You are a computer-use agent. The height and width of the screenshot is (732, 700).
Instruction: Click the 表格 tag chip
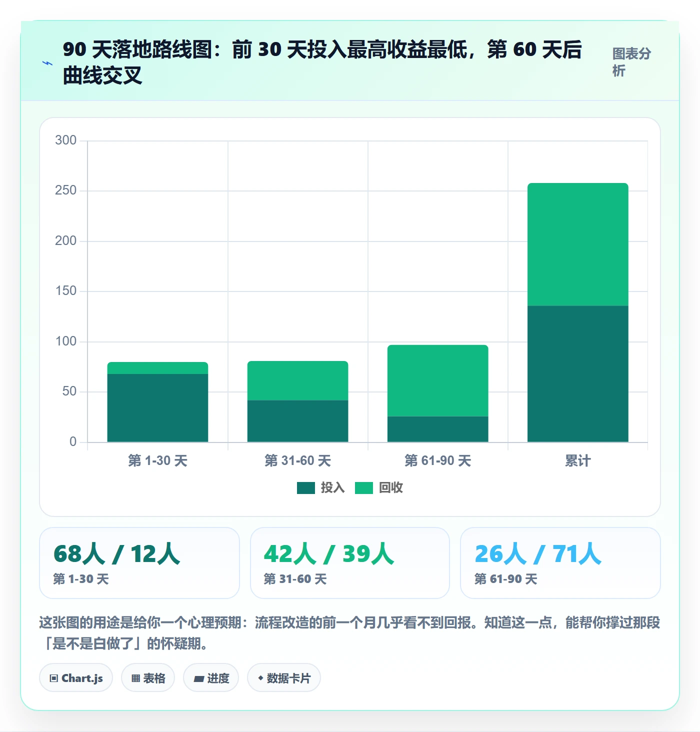click(x=148, y=678)
